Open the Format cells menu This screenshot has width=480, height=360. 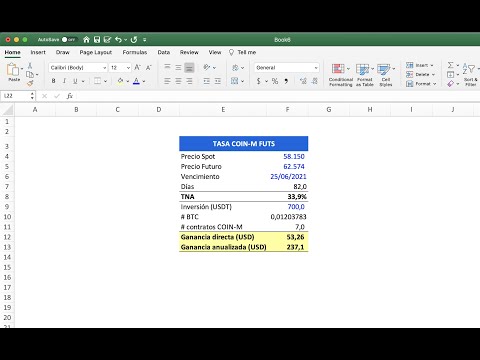(x=421, y=84)
